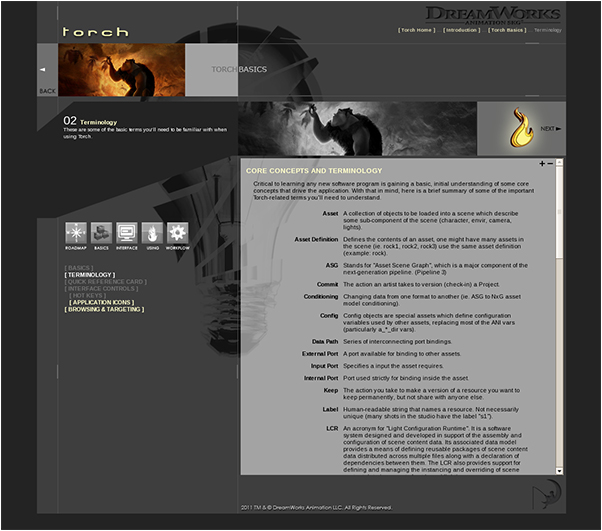Click the TORCH BASICS heading
Viewport: 602px width, 531px height.
pos(239,69)
